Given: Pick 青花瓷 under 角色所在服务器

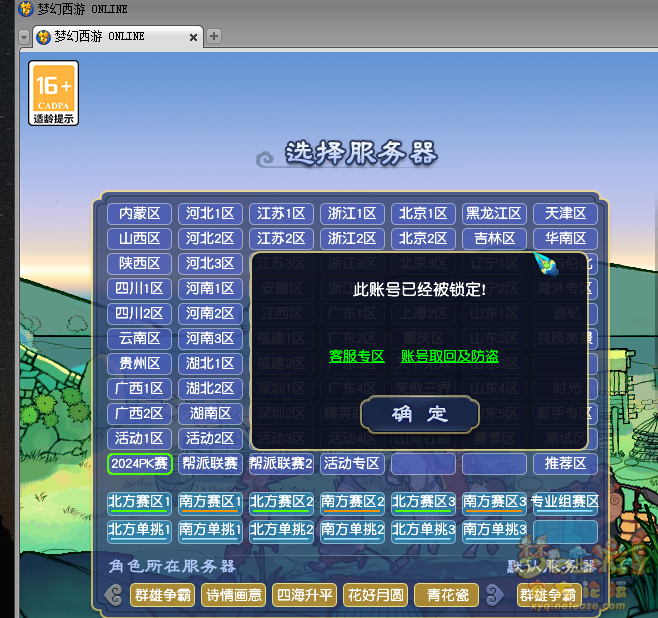Looking at the screenshot, I should coord(446,595).
